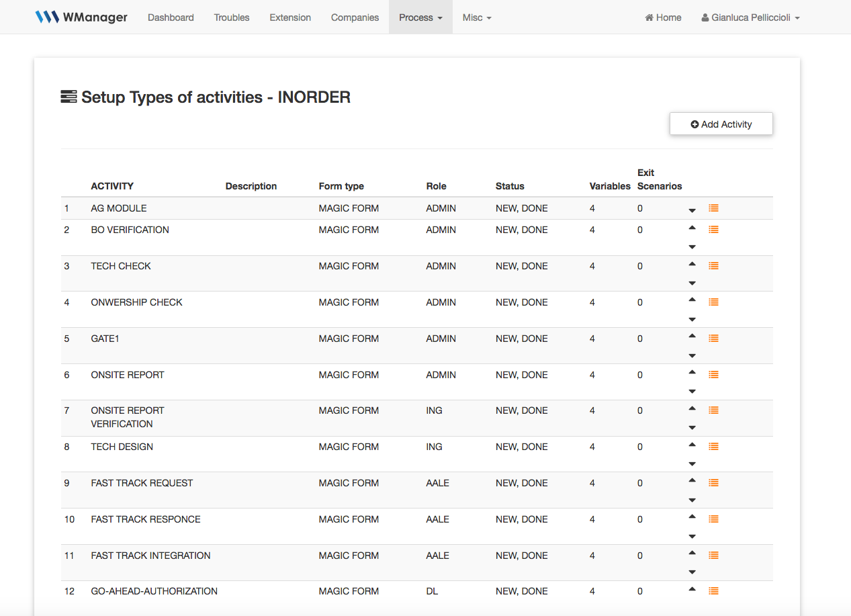The width and height of the screenshot is (851, 616).
Task: Click the WManager logo
Action: pyautogui.click(x=81, y=17)
